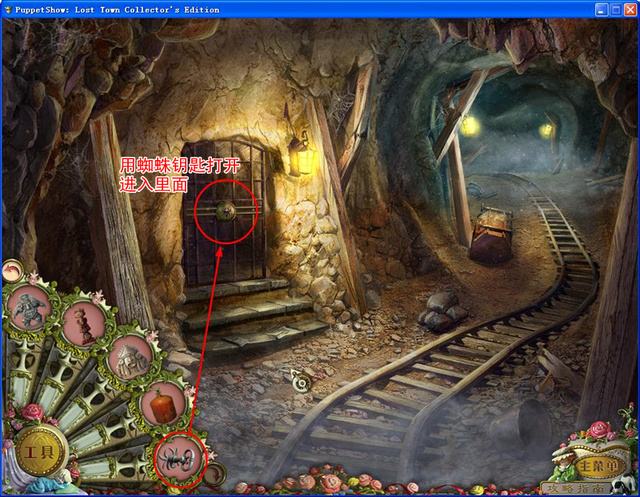Maximize the PuppetShow game window

616,10
